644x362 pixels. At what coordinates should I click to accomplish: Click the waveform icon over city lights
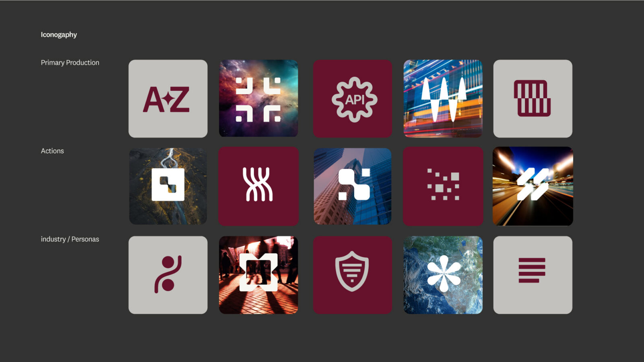(x=443, y=99)
